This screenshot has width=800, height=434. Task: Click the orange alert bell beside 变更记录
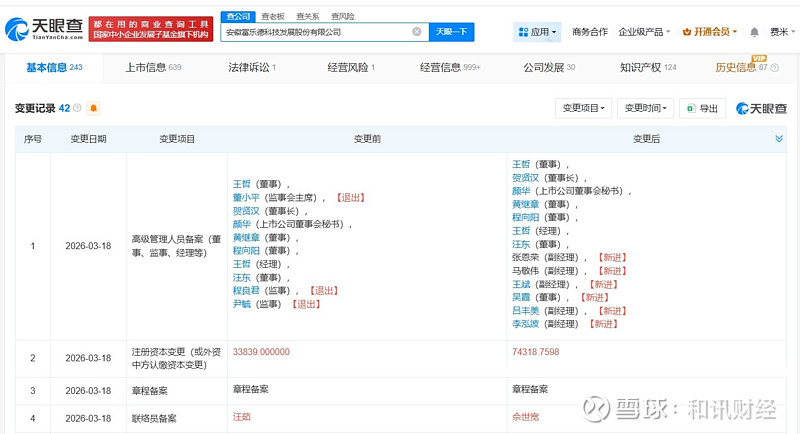pos(93,108)
